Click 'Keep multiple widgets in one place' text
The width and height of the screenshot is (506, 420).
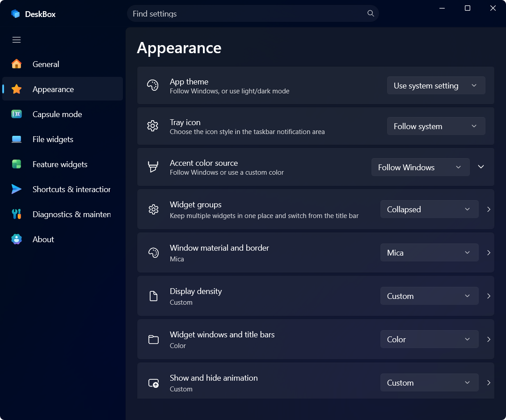point(264,216)
